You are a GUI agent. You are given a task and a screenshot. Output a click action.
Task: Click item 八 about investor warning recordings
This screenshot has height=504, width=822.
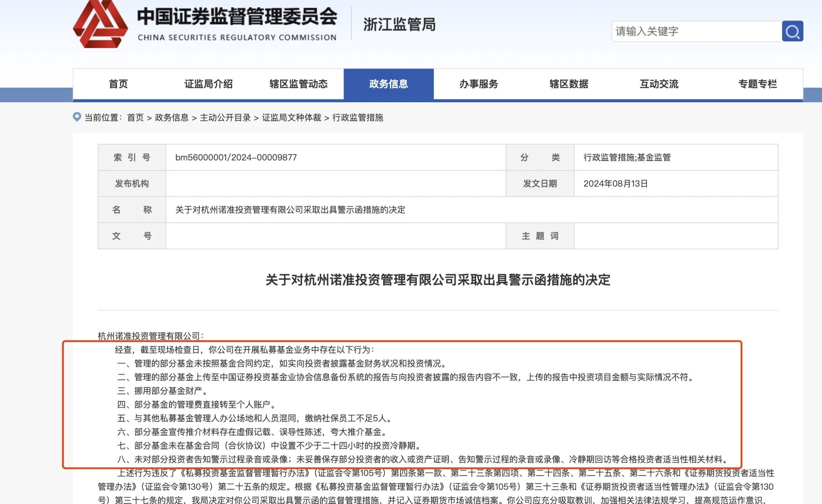click(x=423, y=459)
